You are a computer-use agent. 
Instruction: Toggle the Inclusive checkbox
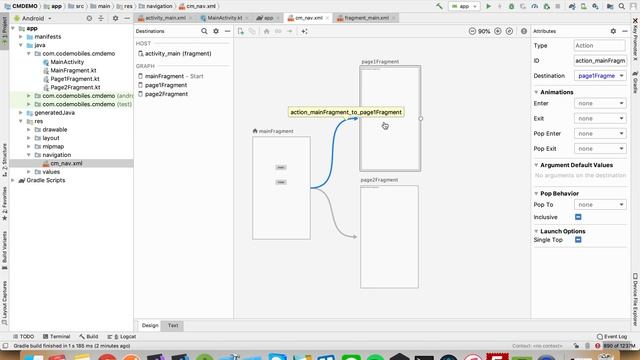click(578, 217)
